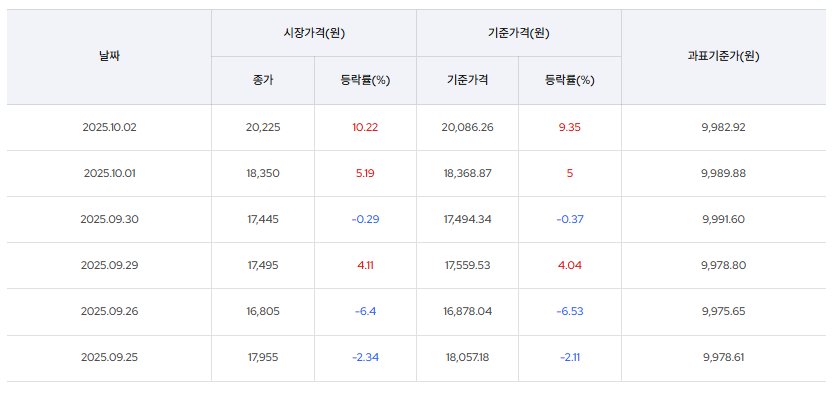Click tax base value 9,978.80
The width and height of the screenshot is (835, 395).
tap(724, 265)
